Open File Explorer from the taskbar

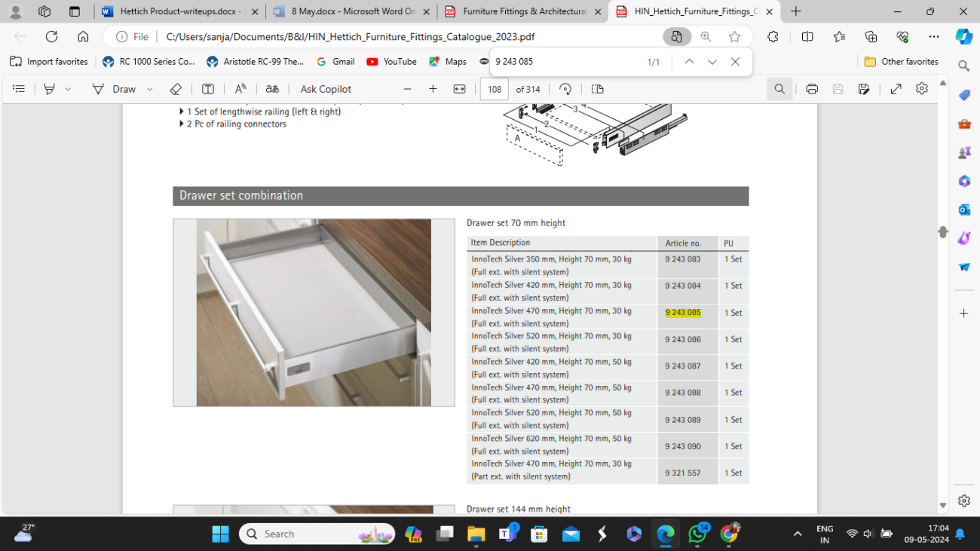coord(476,534)
